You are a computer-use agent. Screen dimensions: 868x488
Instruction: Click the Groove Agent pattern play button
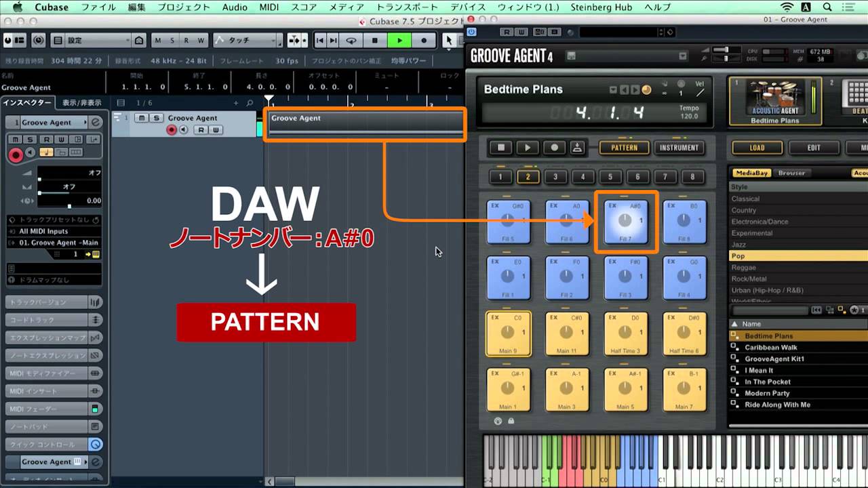click(x=527, y=147)
